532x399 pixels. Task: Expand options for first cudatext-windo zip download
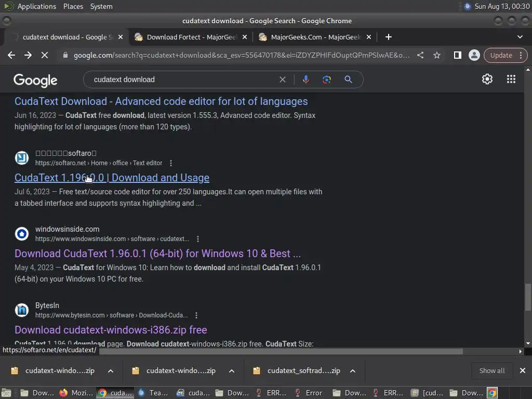pyautogui.click(x=111, y=371)
